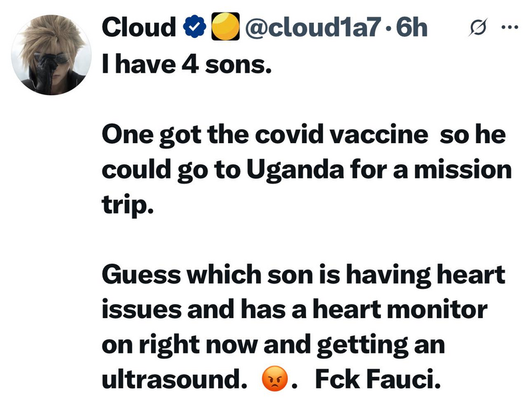This screenshot has width=532, height=406.
Task: Click the display name "Cloud"
Action: point(139,27)
